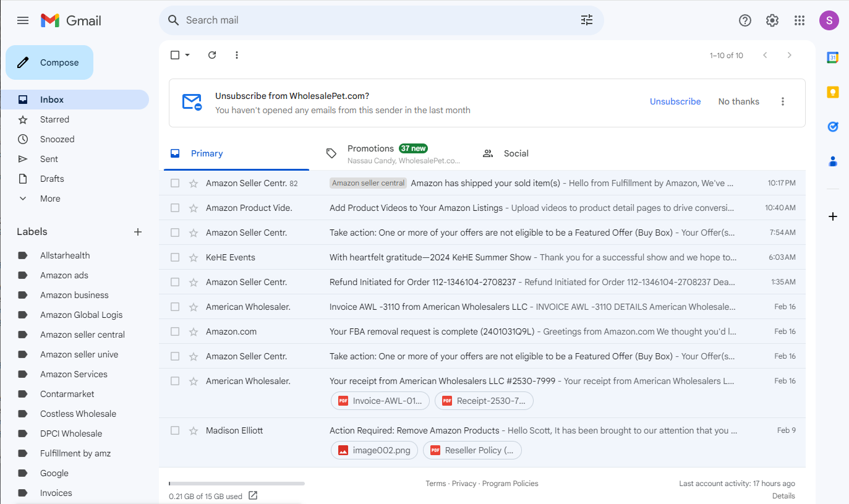The image size is (849, 504).
Task: Click the Gmail logo
Action: pos(71,20)
